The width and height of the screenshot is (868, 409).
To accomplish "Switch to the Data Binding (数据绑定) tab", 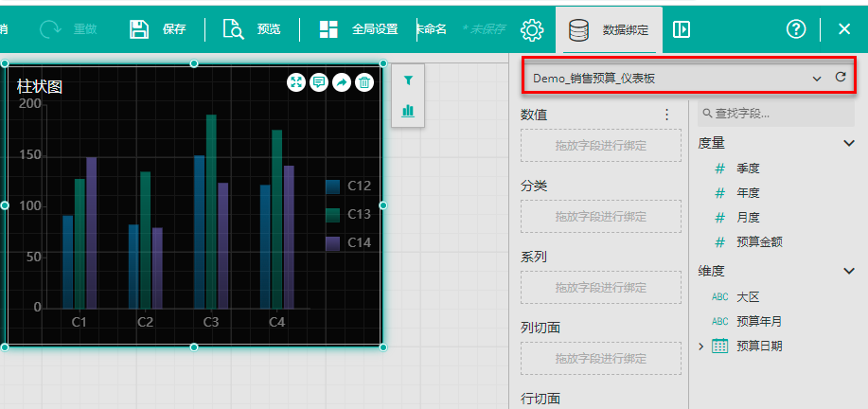I will coord(609,29).
